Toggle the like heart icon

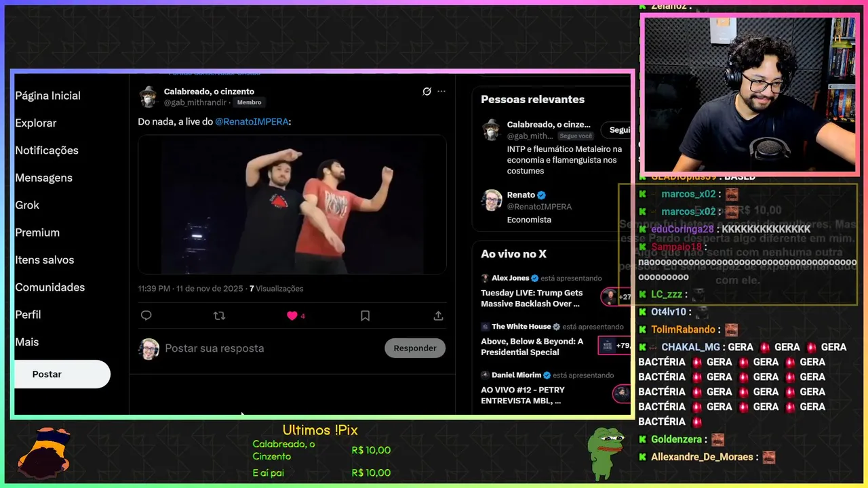(292, 316)
